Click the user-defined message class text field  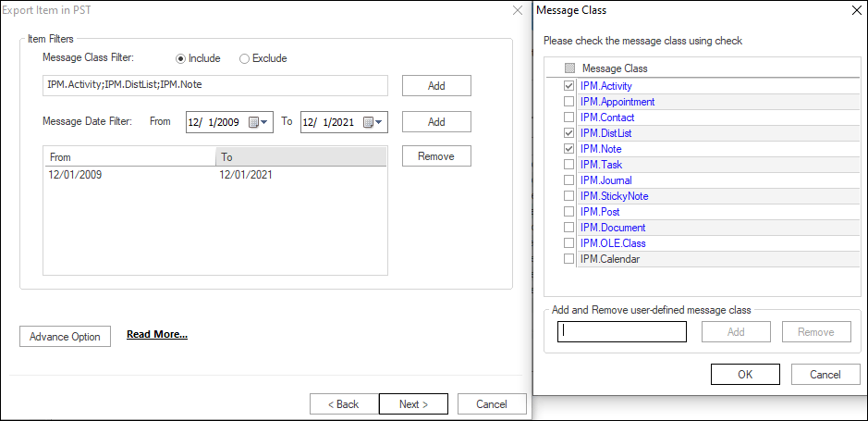(x=622, y=332)
